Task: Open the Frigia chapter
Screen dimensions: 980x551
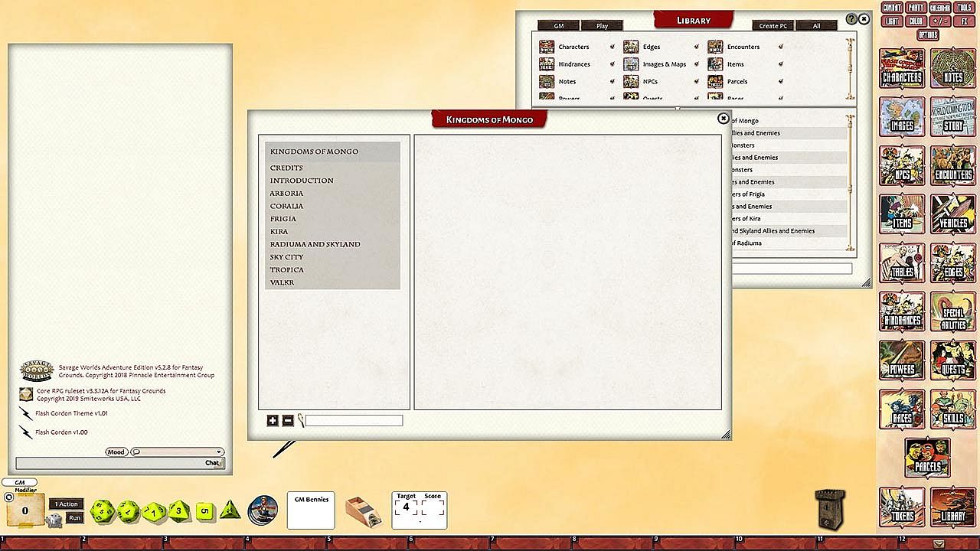Action: pos(283,219)
